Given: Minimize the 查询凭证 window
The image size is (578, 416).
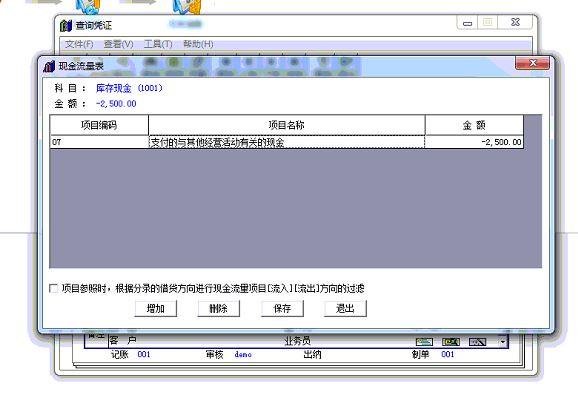Looking at the screenshot, I should coord(467,23).
